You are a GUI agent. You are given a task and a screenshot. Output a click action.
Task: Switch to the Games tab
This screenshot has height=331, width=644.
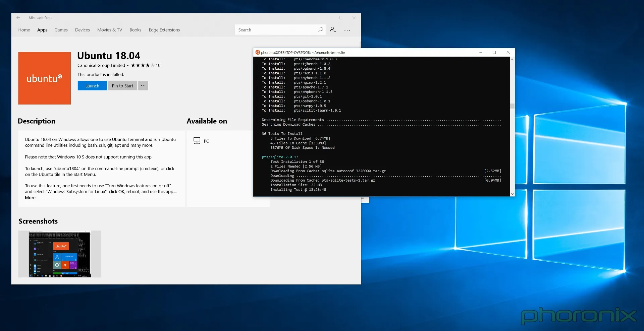click(x=61, y=30)
